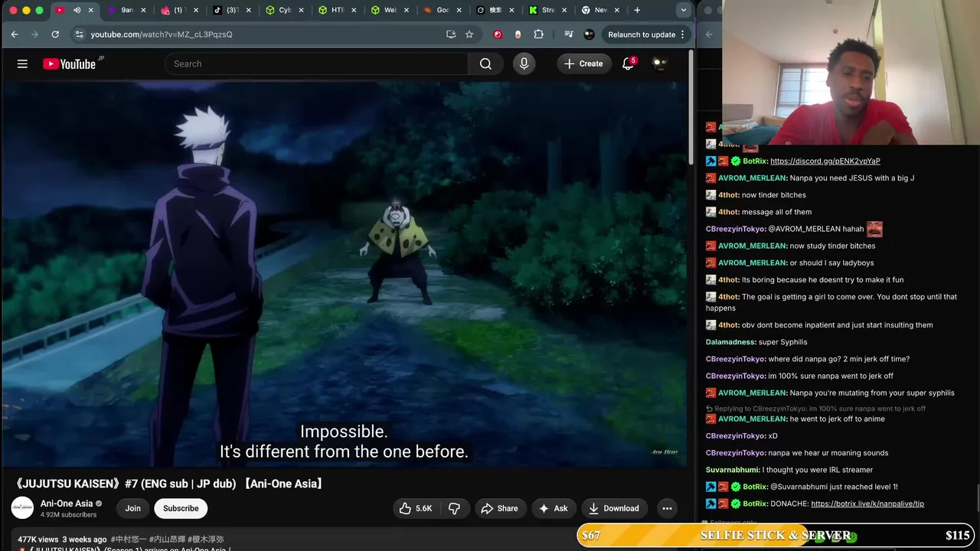Click the 477K views description text
Image resolution: width=980 pixels, height=551 pixels.
38,540
